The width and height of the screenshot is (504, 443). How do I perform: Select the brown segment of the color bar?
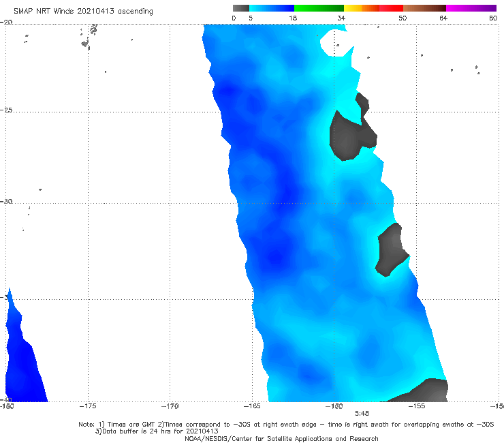pyautogui.click(x=424, y=8)
